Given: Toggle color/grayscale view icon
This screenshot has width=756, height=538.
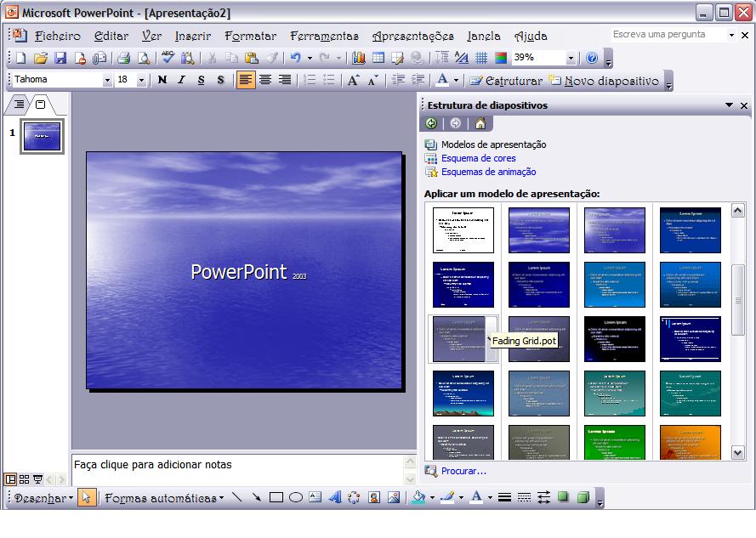Looking at the screenshot, I should [x=501, y=59].
